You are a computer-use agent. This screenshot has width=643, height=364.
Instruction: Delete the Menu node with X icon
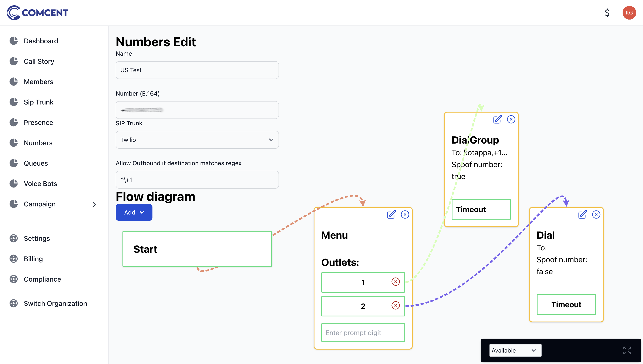coord(405,214)
